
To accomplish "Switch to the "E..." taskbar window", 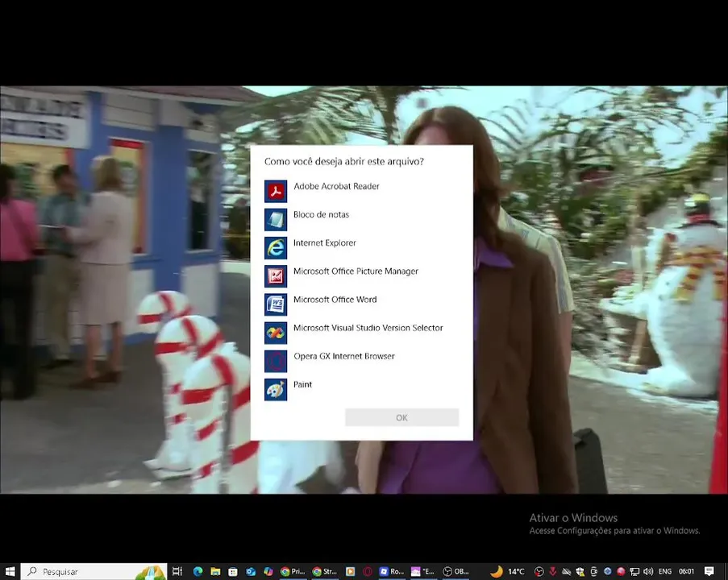I will (x=423, y=571).
